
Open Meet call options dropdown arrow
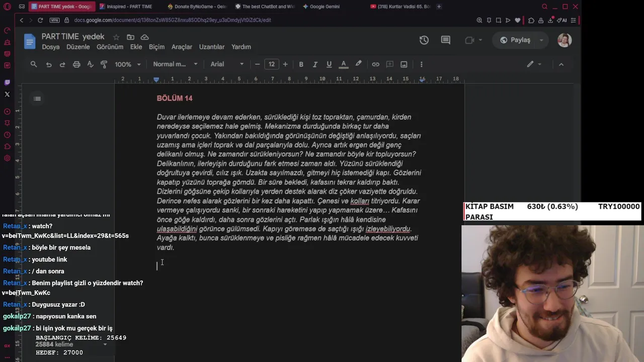pos(480,40)
